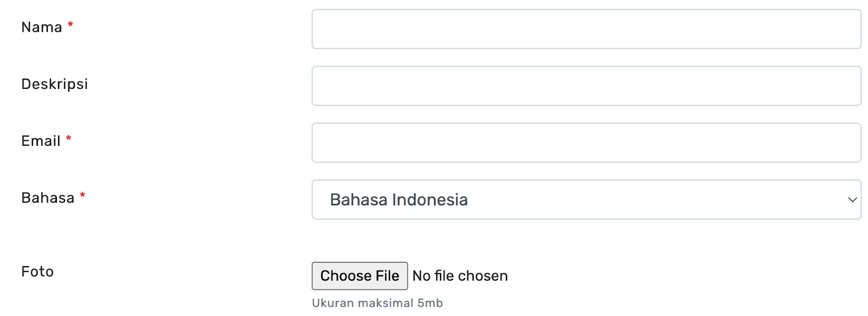868x316 pixels.
Task: Click the Bahasa field label
Action: point(48,198)
